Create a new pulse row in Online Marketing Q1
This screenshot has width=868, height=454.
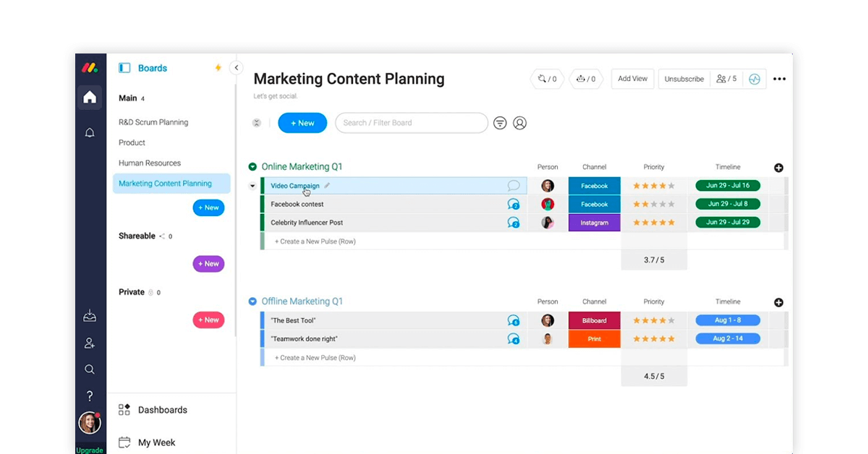[x=315, y=241]
